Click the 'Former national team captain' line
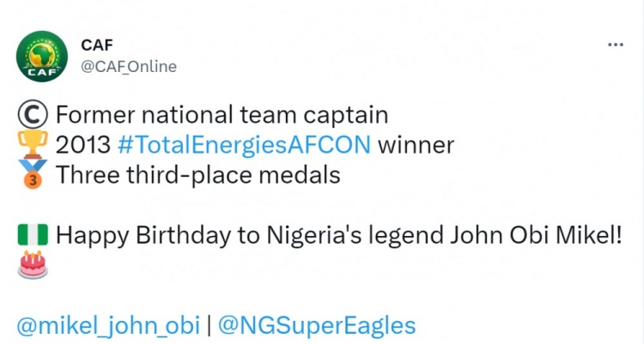 tap(222, 115)
